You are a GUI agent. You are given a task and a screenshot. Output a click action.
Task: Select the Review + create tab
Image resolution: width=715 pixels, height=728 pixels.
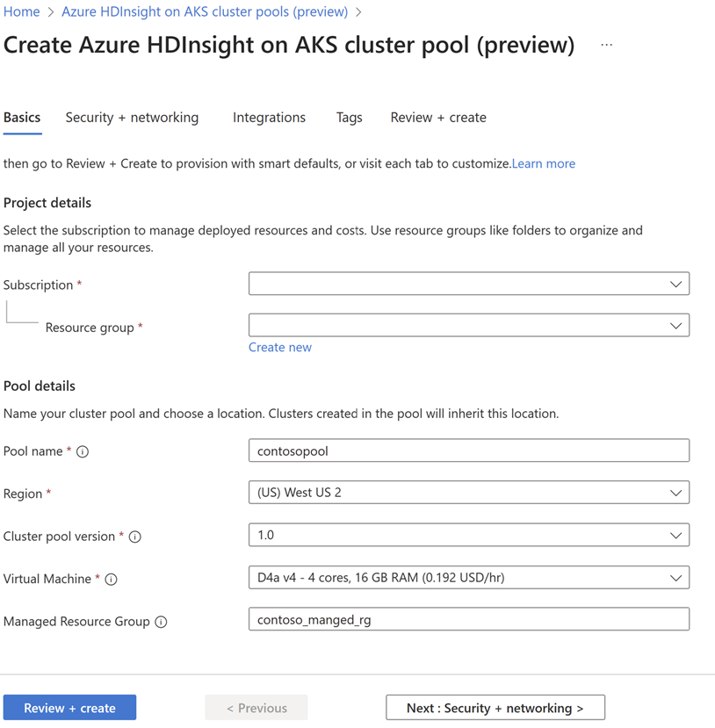(438, 118)
